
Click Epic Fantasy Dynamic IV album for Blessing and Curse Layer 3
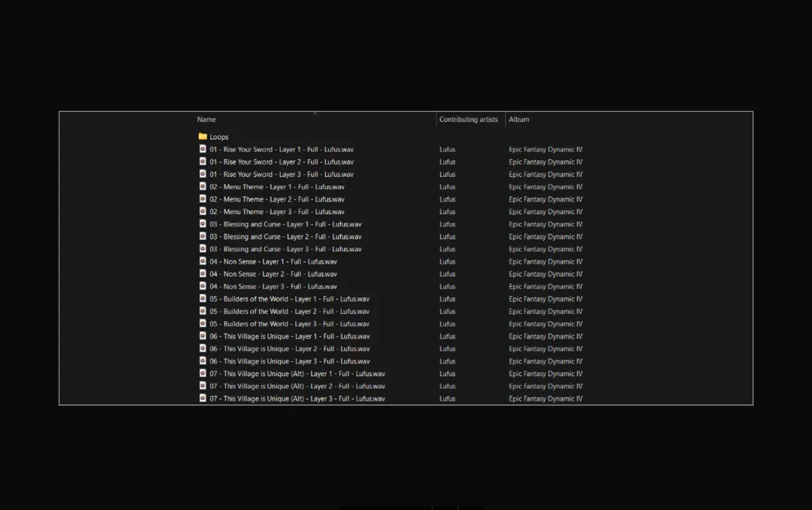[x=545, y=249]
